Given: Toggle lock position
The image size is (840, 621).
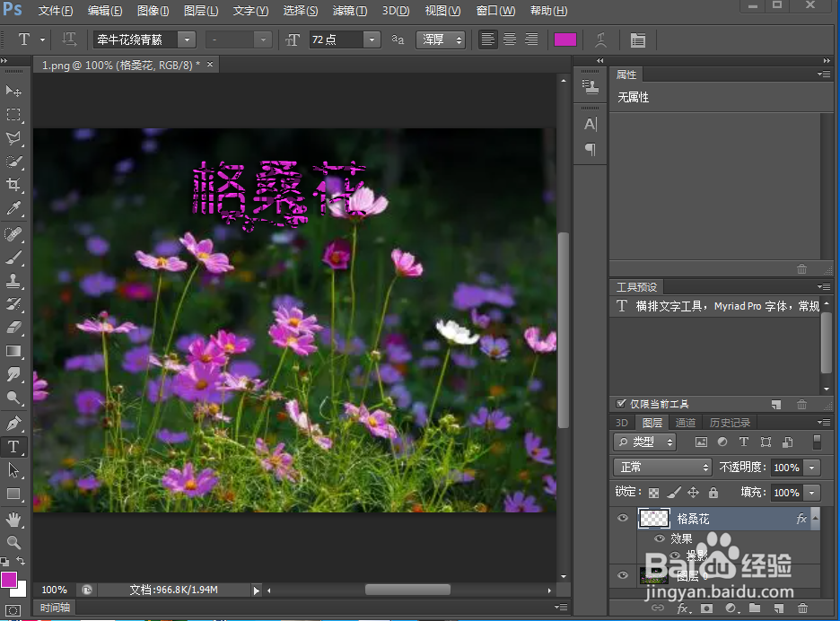Looking at the screenshot, I should (x=693, y=493).
